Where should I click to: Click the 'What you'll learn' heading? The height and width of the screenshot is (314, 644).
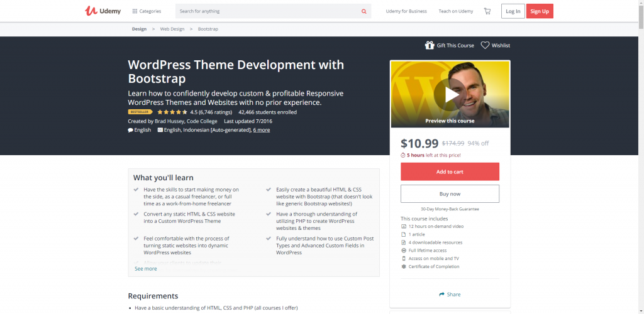click(163, 178)
